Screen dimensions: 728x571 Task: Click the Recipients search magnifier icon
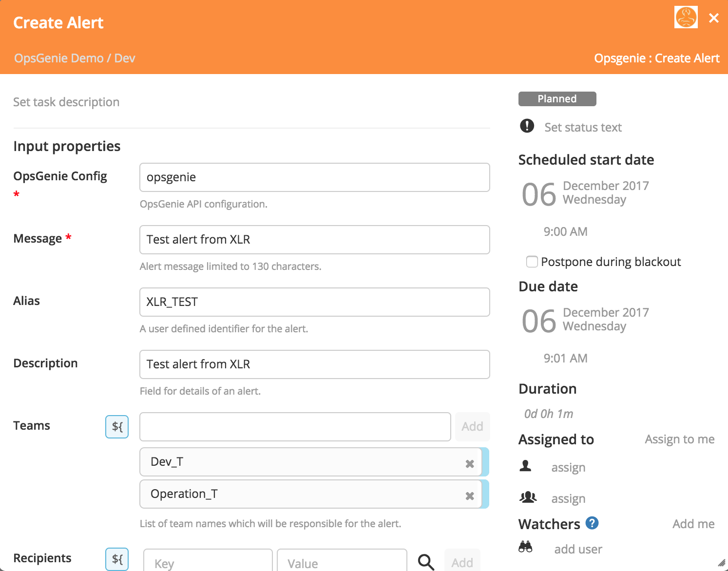(426, 562)
